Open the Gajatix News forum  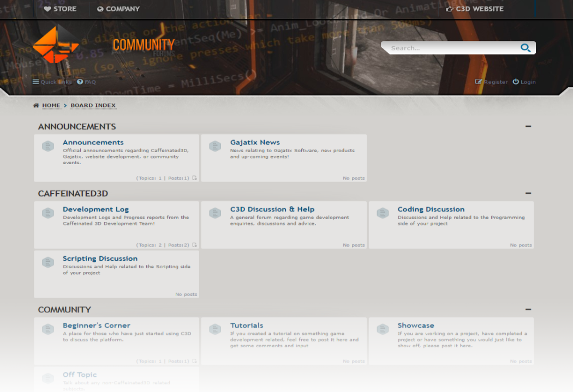(255, 142)
